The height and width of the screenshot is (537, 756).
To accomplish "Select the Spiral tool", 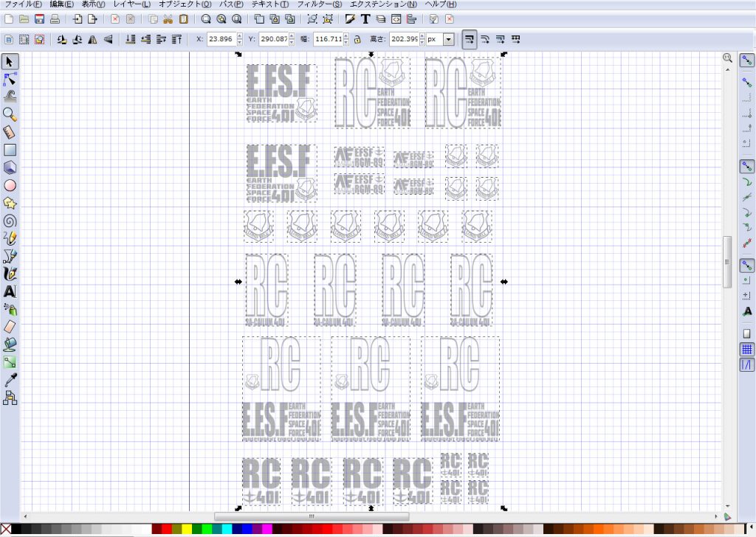I will click(x=10, y=221).
